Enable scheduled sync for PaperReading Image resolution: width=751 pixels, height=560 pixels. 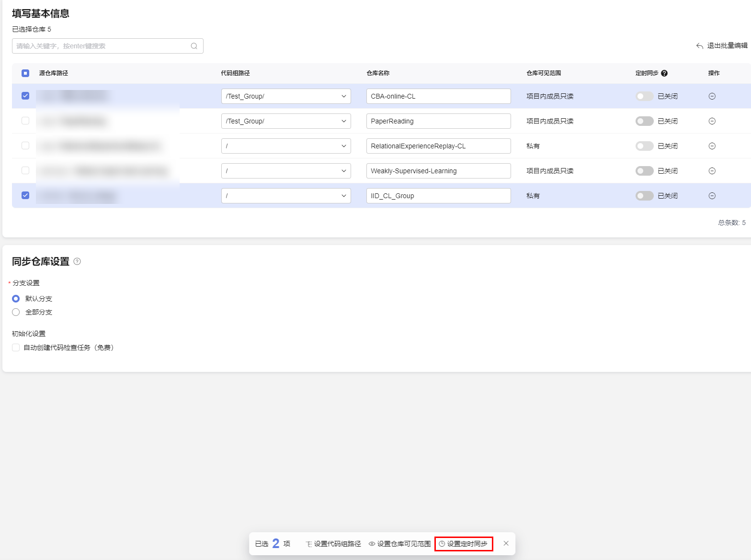(x=644, y=121)
